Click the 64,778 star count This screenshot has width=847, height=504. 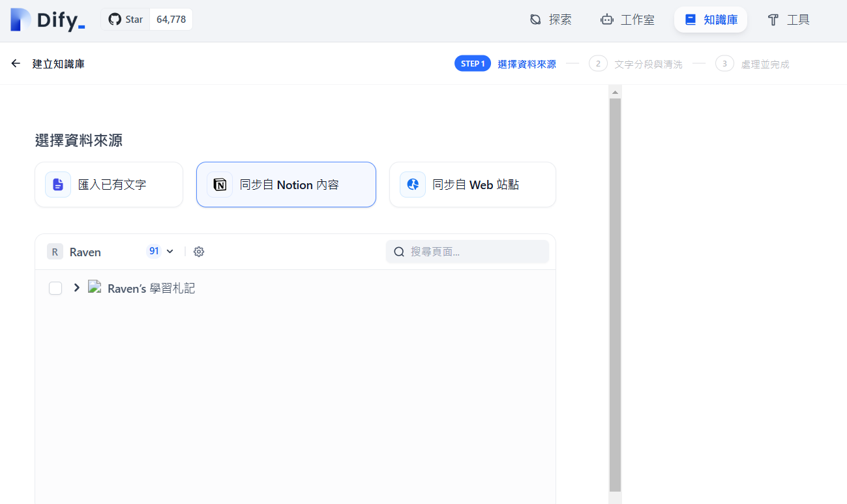click(171, 20)
